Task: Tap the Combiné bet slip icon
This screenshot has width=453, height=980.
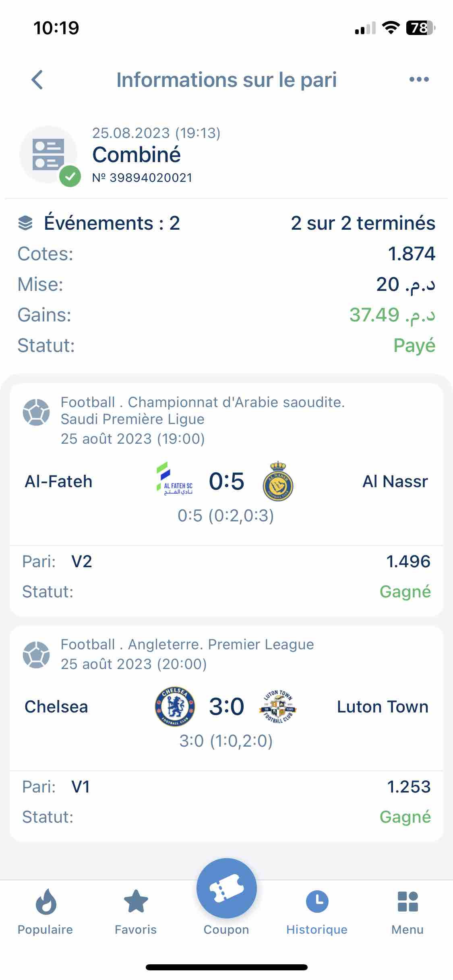Action: [49, 155]
